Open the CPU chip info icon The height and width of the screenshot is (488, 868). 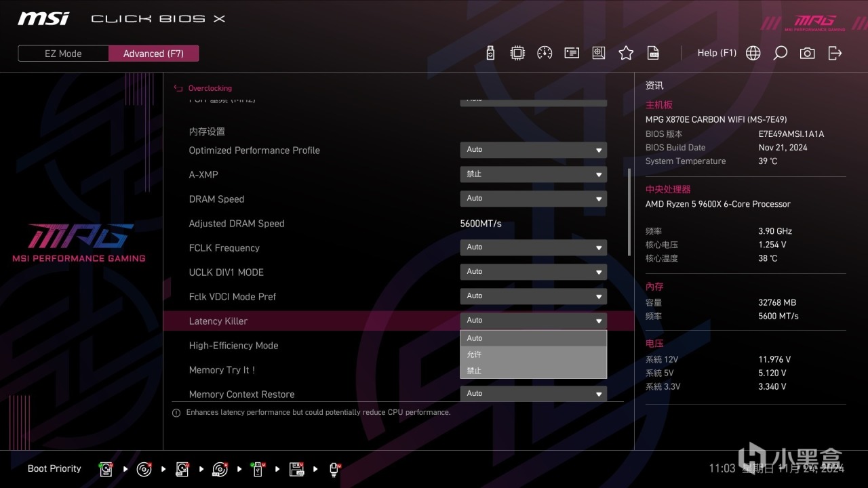(x=517, y=53)
